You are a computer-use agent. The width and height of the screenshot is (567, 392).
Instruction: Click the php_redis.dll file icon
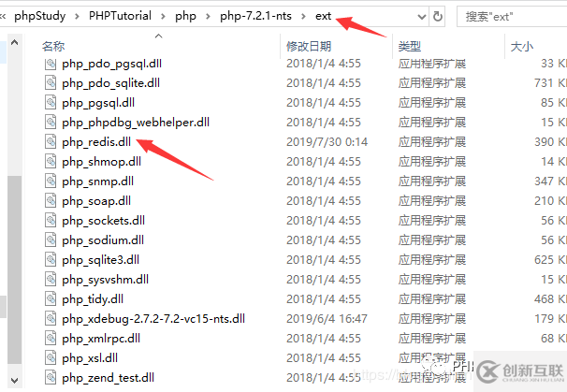click(51, 142)
